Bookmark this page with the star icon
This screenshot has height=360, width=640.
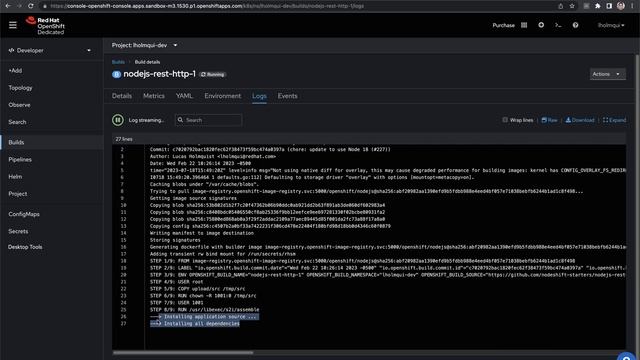coord(572,6)
